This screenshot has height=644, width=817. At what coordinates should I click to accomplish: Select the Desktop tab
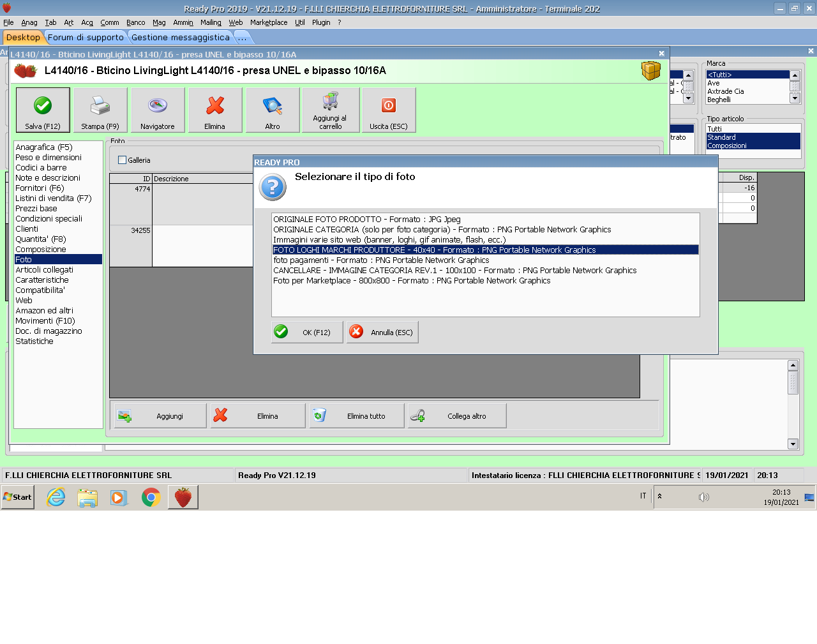[x=23, y=37]
